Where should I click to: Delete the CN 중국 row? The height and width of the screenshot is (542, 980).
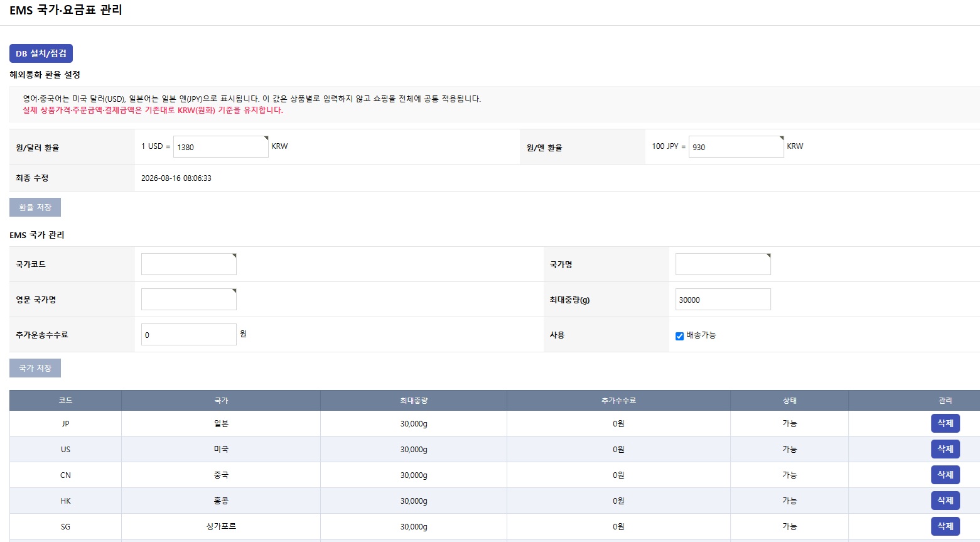point(945,475)
